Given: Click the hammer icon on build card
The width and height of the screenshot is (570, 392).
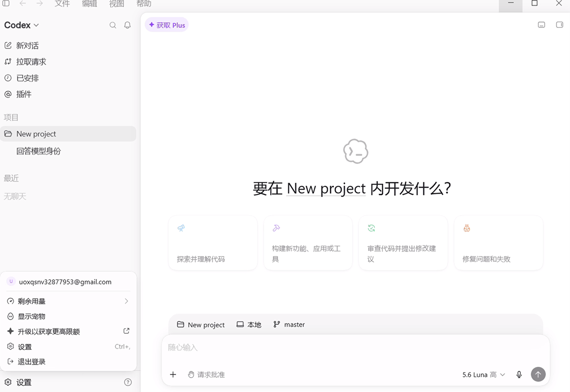Looking at the screenshot, I should click(x=276, y=228).
